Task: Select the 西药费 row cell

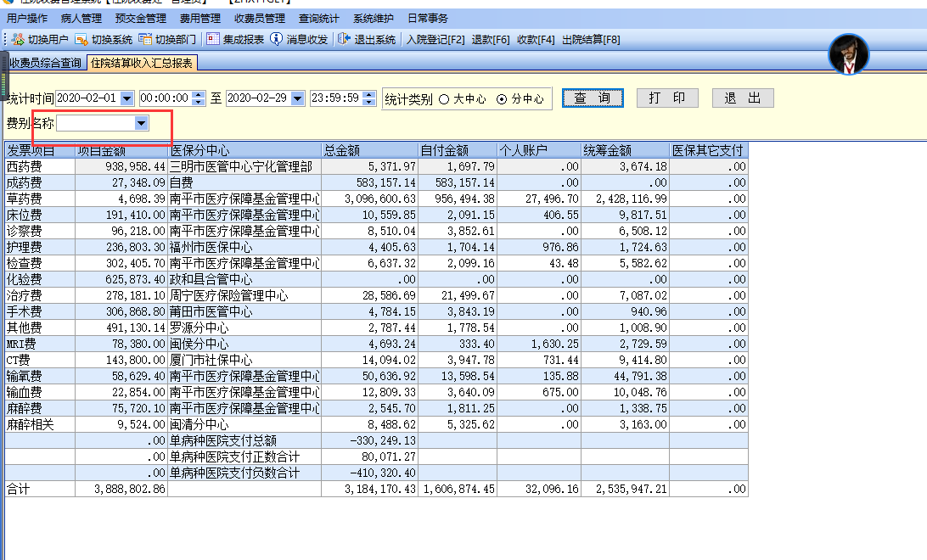Action: pyautogui.click(x=40, y=166)
